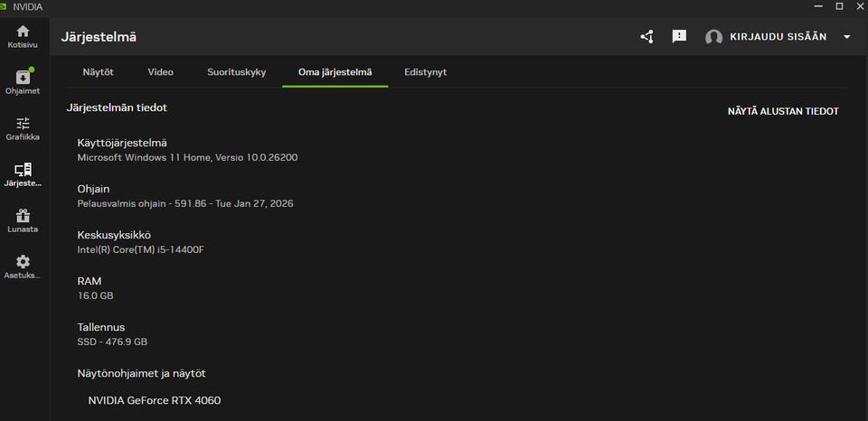
Task: Click the RAM label
Action: click(90, 281)
